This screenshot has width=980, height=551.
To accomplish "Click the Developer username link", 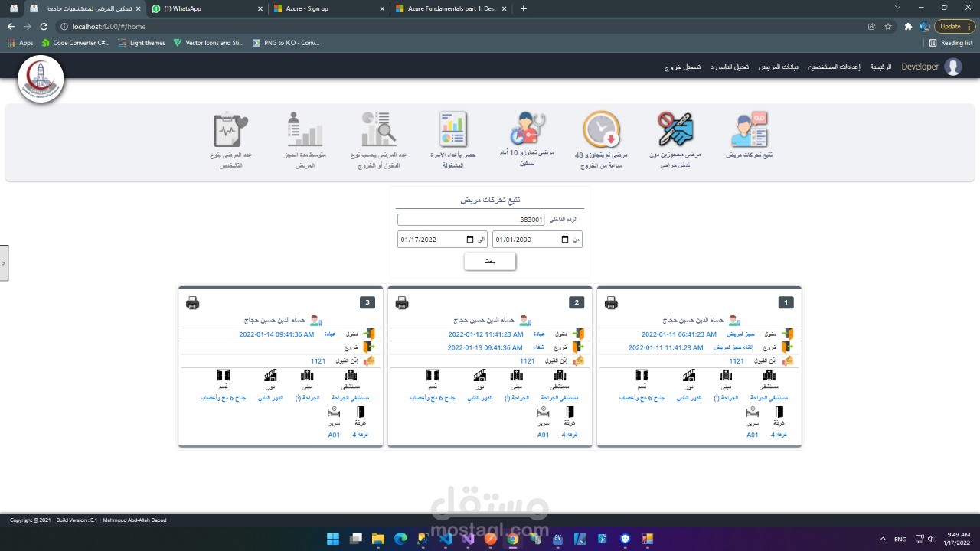I will (920, 67).
